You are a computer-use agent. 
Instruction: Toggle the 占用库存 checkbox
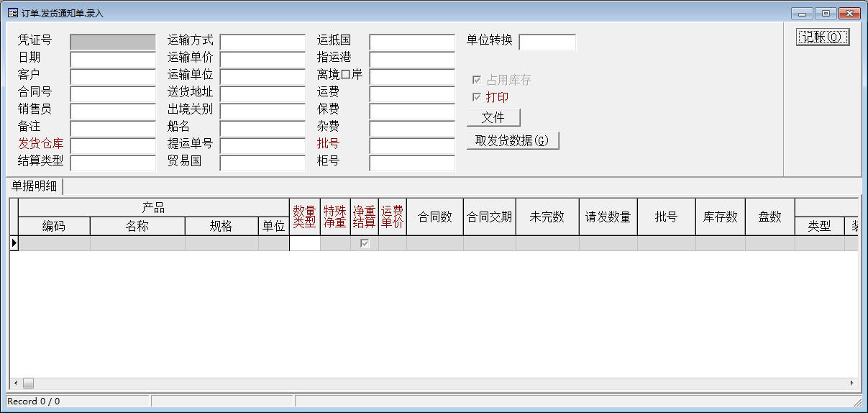tap(476, 80)
